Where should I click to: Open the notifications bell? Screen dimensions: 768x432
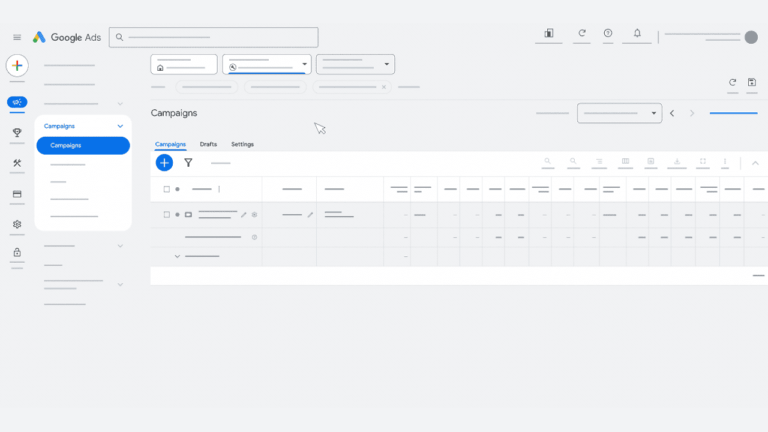pos(637,33)
